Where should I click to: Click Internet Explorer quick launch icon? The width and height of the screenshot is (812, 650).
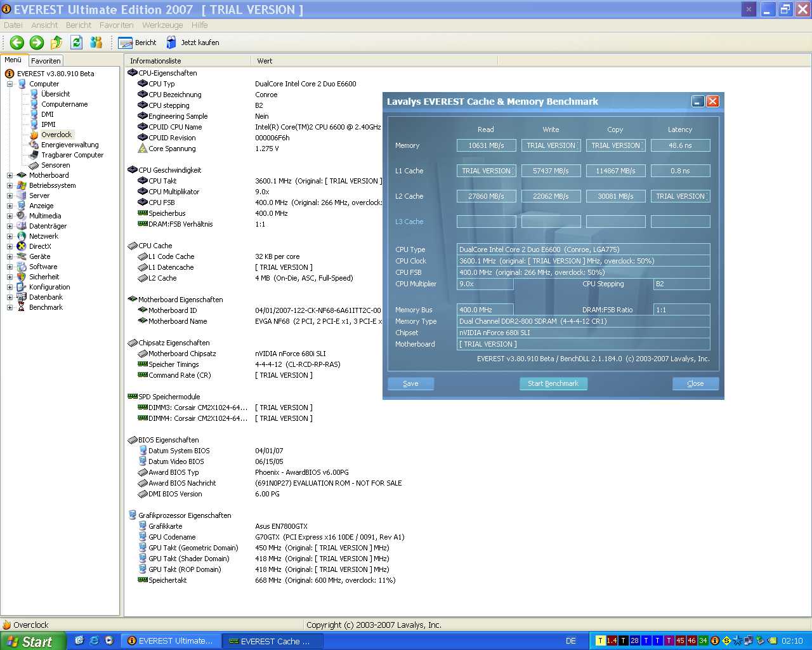click(94, 640)
